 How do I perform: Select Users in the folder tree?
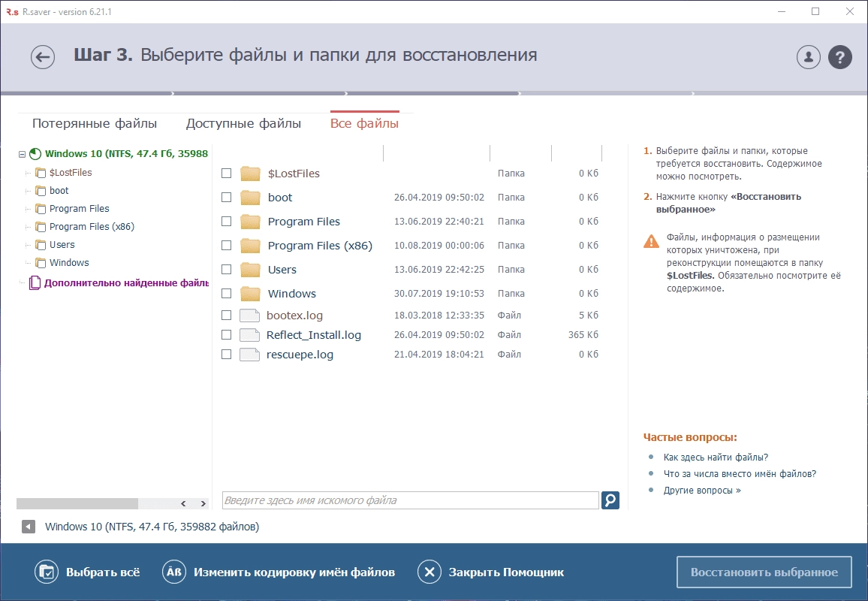click(62, 245)
